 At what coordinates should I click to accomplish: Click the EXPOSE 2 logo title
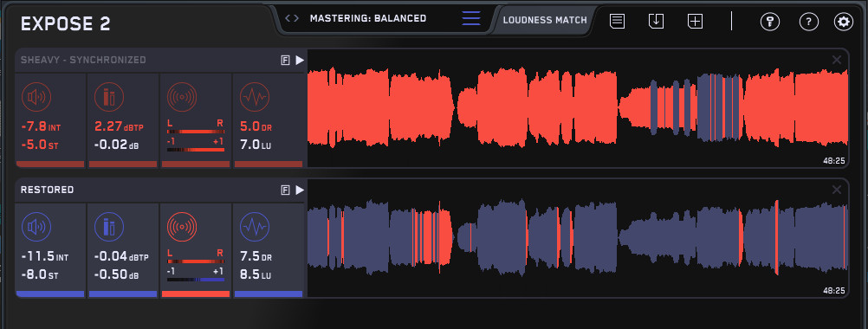pyautogui.click(x=65, y=23)
